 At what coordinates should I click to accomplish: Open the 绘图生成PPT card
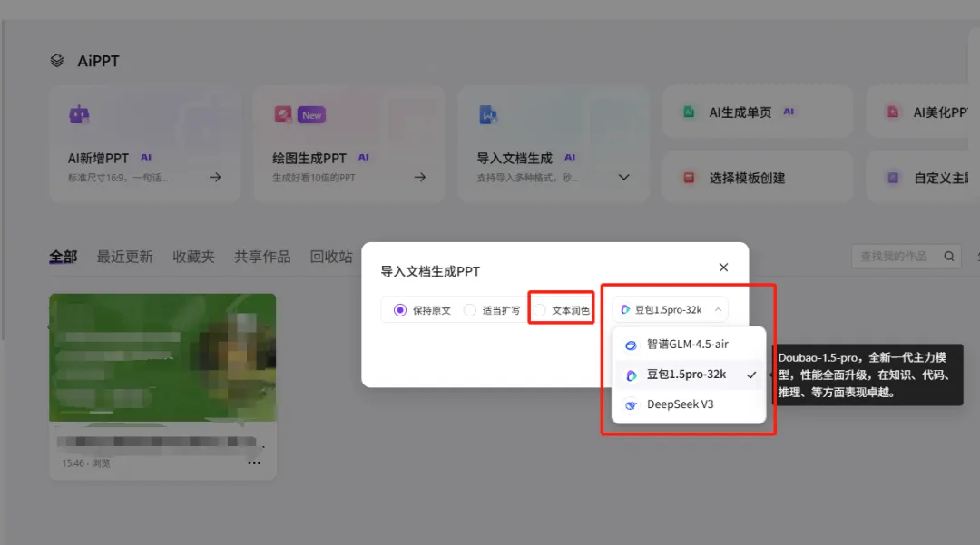tap(349, 144)
